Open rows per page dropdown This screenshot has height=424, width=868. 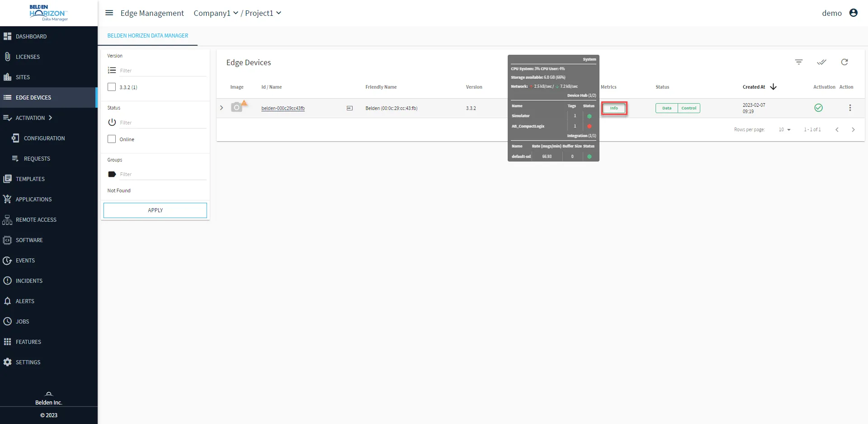coord(784,129)
